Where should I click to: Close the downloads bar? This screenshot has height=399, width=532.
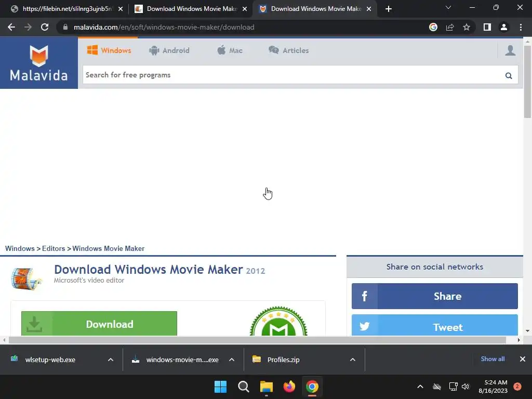(x=523, y=359)
